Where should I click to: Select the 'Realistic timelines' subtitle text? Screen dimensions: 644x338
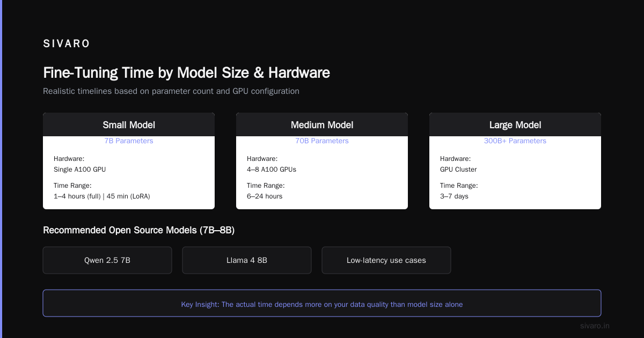tap(171, 91)
